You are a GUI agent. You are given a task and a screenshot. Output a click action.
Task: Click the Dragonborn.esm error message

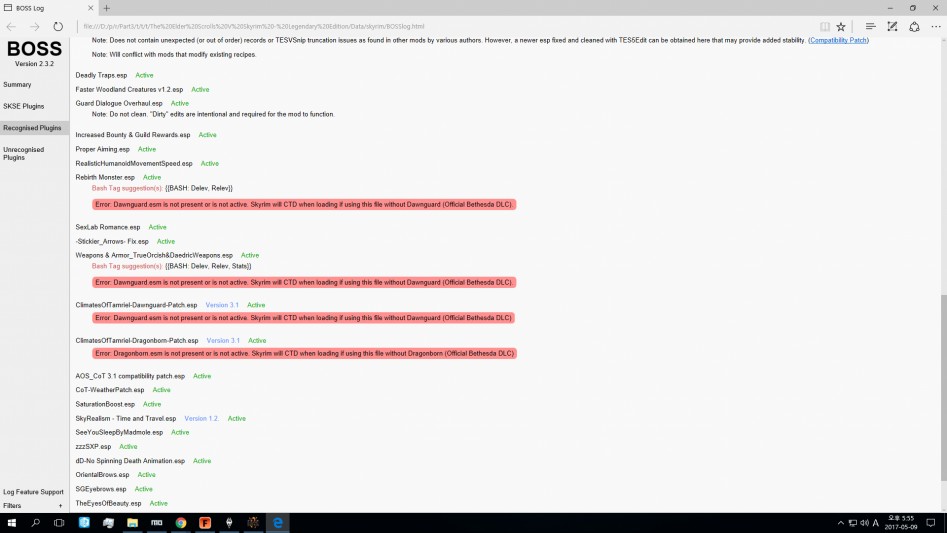pos(304,353)
